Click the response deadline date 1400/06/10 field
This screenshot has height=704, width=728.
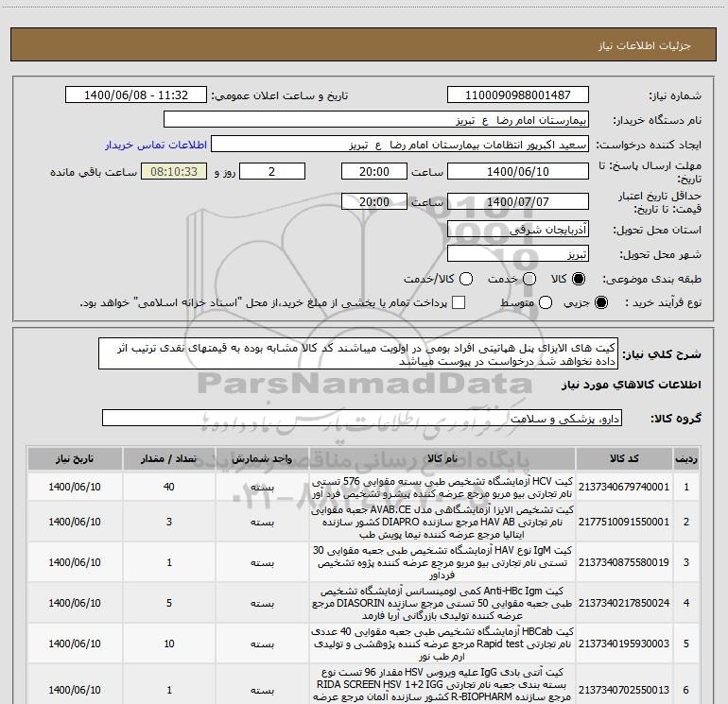pyautogui.click(x=518, y=172)
